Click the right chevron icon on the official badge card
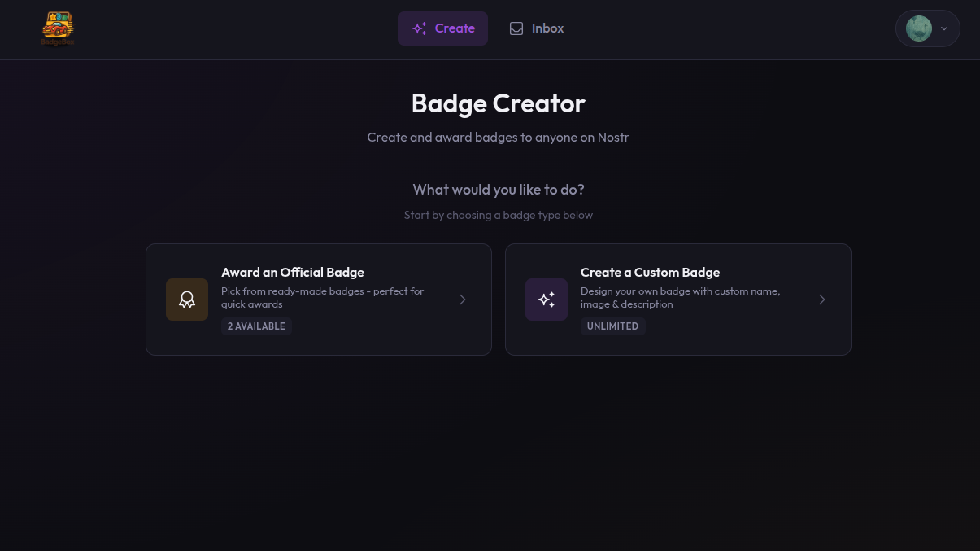The width and height of the screenshot is (980, 551). (x=463, y=300)
